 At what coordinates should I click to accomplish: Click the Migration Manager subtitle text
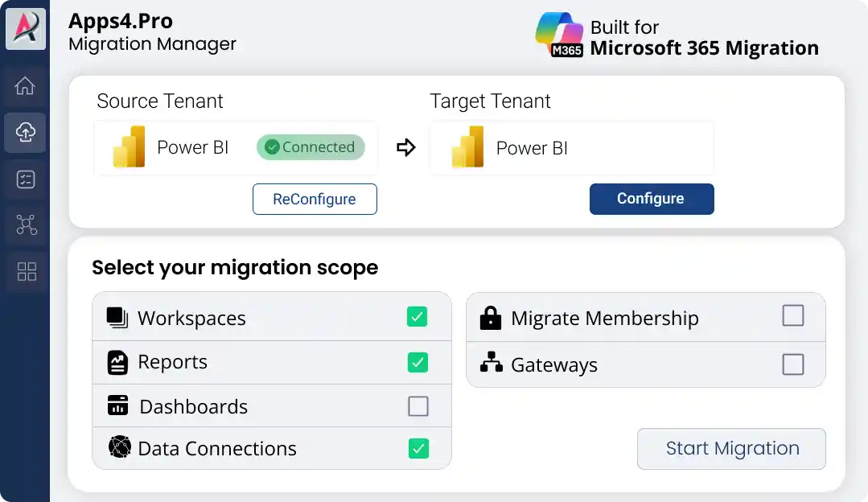pos(152,43)
